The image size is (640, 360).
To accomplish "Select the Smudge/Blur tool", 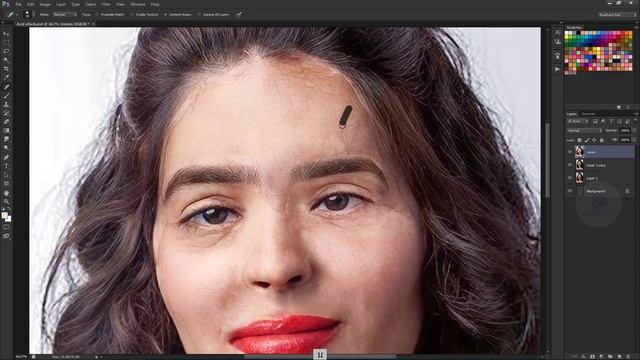I will tap(6, 140).
